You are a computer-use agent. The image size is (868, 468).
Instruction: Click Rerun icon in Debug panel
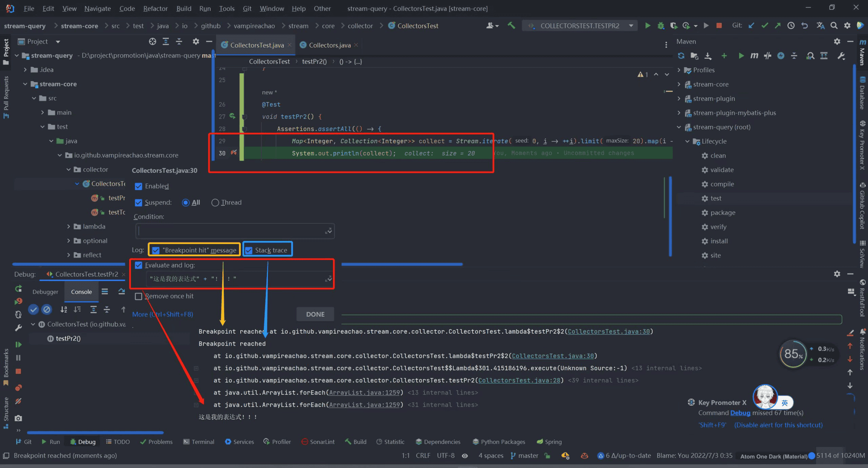click(18, 288)
